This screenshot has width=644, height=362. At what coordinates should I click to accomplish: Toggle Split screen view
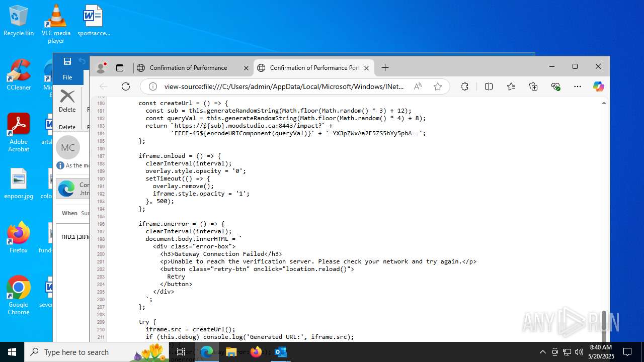[489, 86]
